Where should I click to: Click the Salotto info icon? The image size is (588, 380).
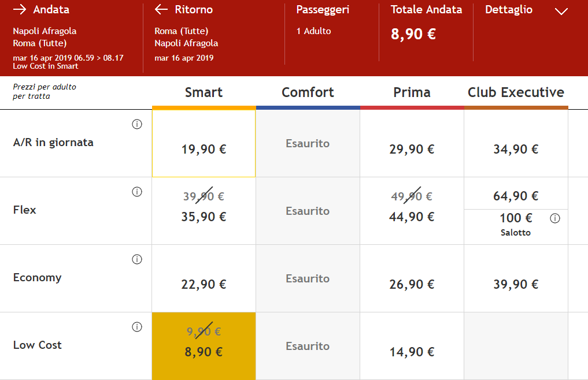click(555, 218)
